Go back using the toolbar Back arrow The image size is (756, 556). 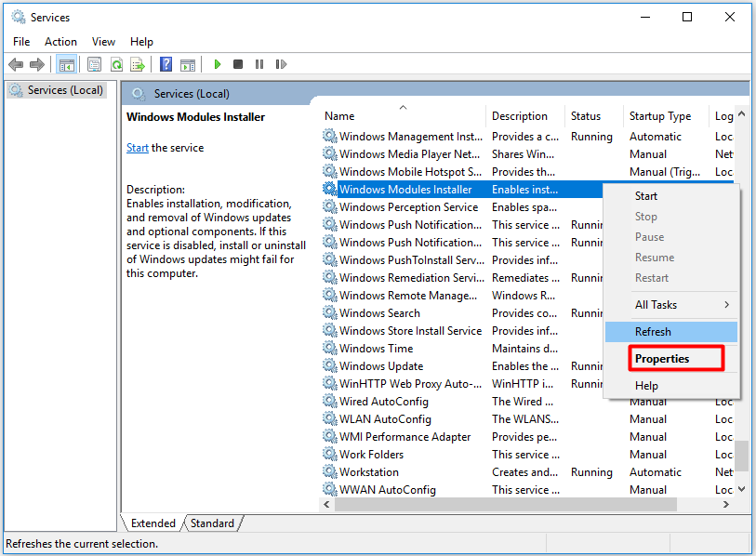16,64
